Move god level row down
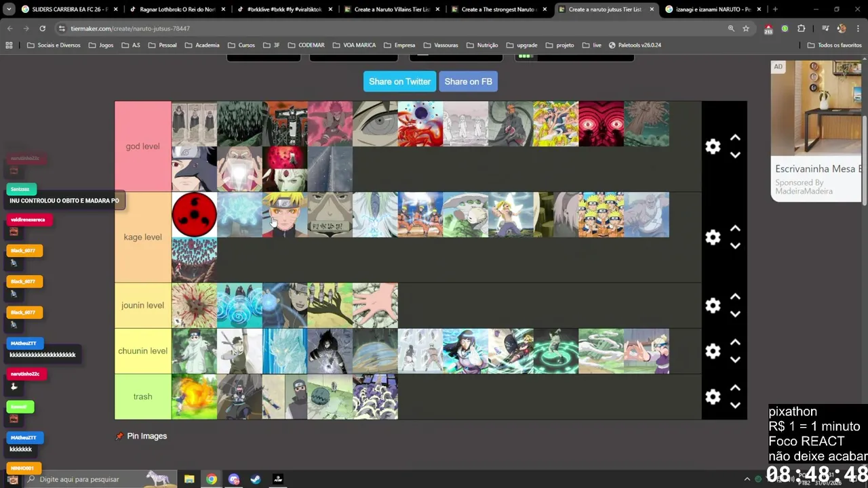Image resolution: width=868 pixels, height=488 pixels. [x=735, y=155]
